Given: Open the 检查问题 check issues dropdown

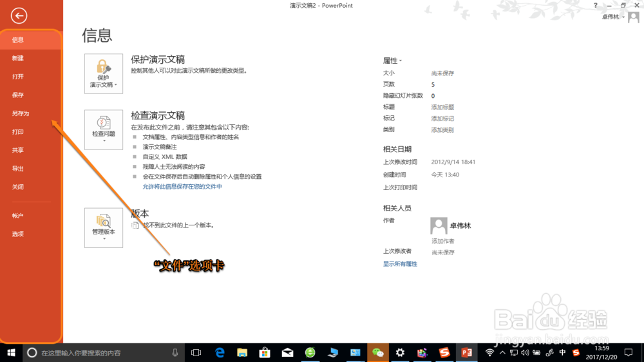Looking at the screenshot, I should (104, 129).
